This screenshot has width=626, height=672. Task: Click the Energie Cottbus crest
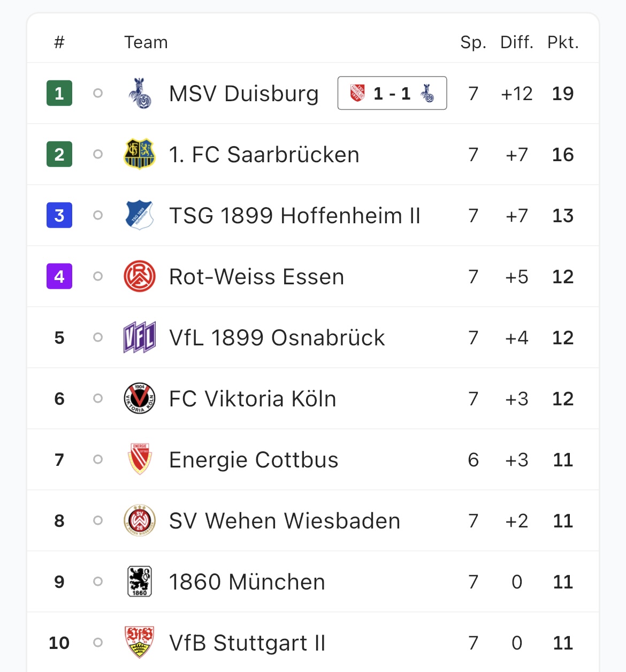pyautogui.click(x=140, y=459)
